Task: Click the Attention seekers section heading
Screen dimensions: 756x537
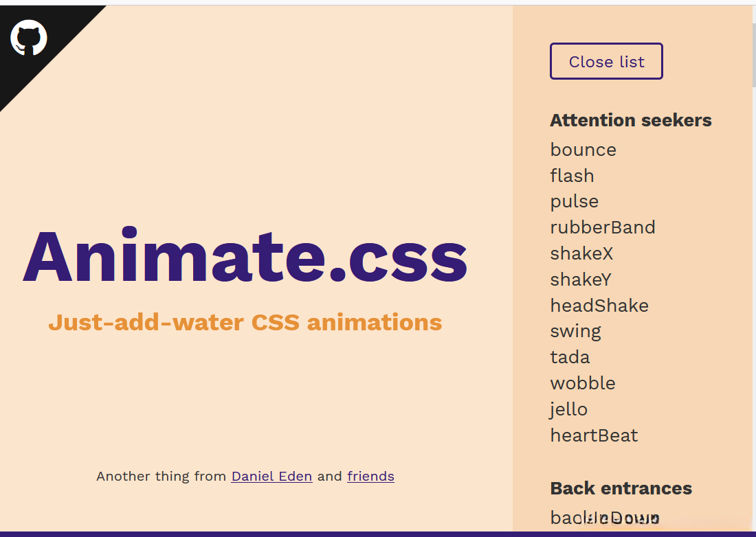Action: click(630, 120)
